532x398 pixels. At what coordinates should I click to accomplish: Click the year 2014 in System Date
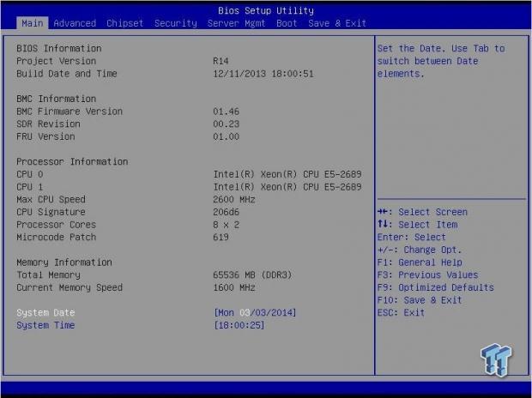pyautogui.click(x=281, y=312)
